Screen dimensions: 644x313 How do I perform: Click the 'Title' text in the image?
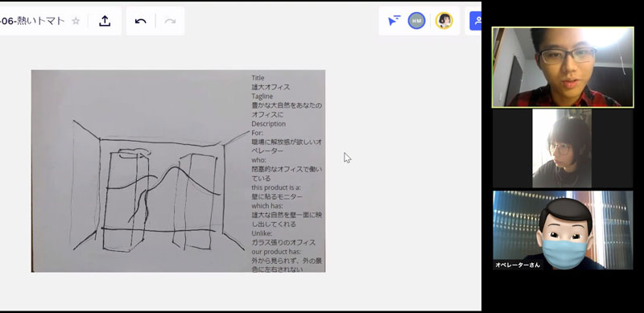[258, 77]
